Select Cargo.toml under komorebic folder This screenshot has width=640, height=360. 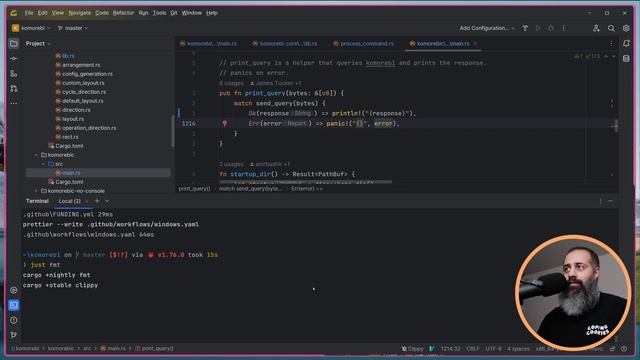click(x=65, y=182)
